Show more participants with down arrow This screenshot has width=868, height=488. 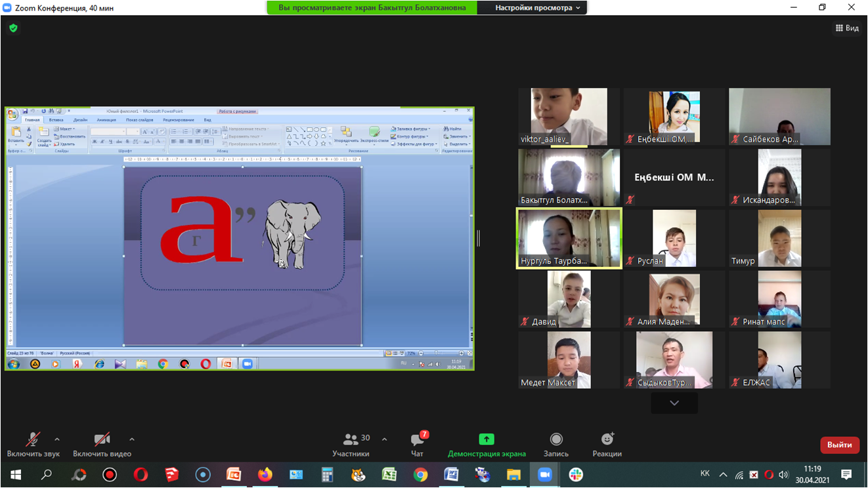pyautogui.click(x=674, y=403)
